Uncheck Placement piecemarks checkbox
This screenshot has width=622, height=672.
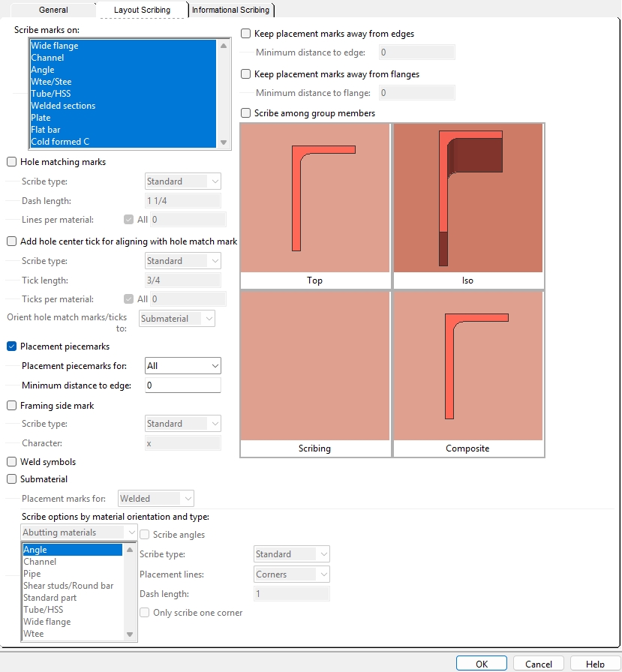pos(12,346)
